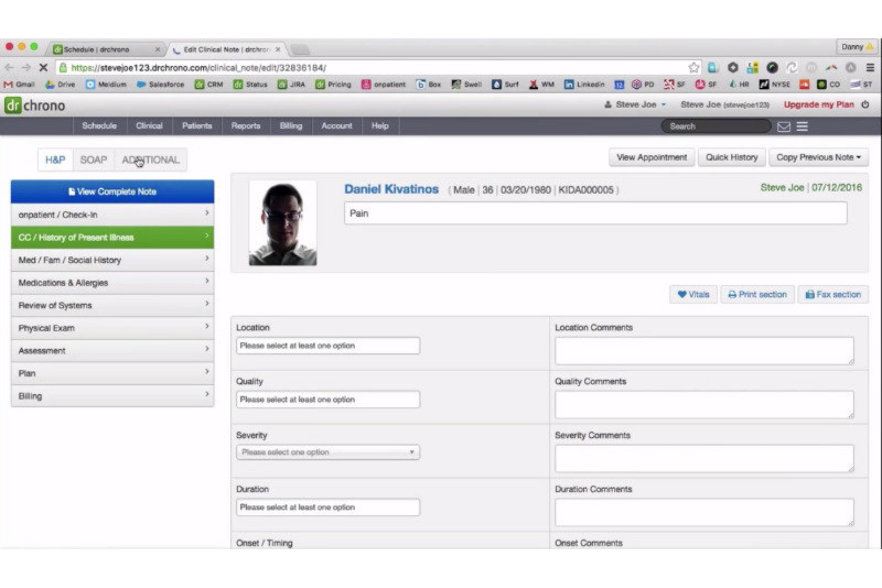882x588 pixels.
Task: Click the drchrono logo in the top left
Action: [x=36, y=105]
